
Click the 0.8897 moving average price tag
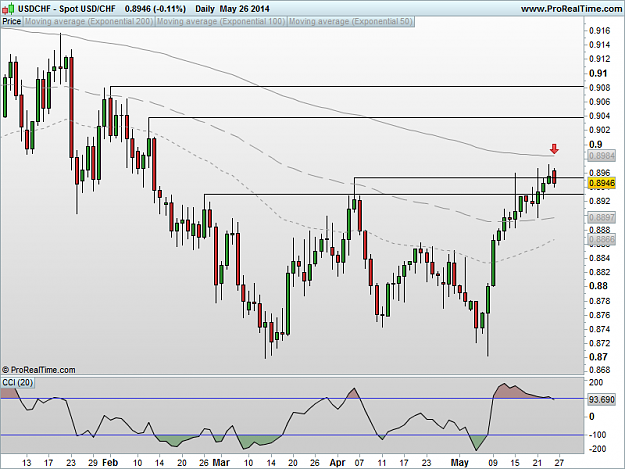pos(602,217)
